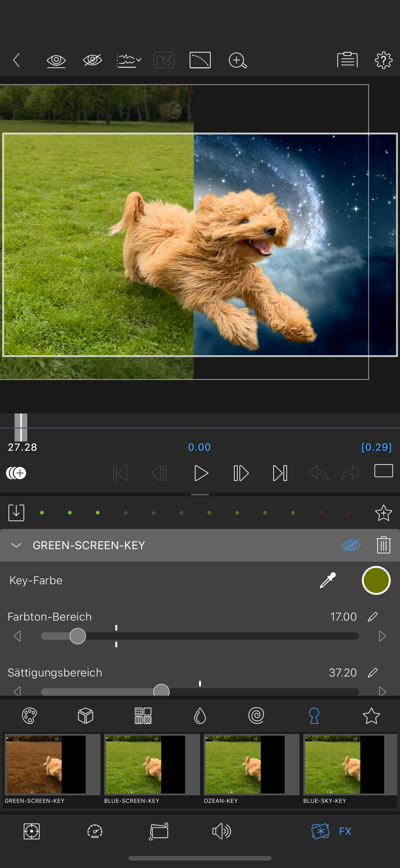Open the clipboard presets icon

(x=347, y=60)
